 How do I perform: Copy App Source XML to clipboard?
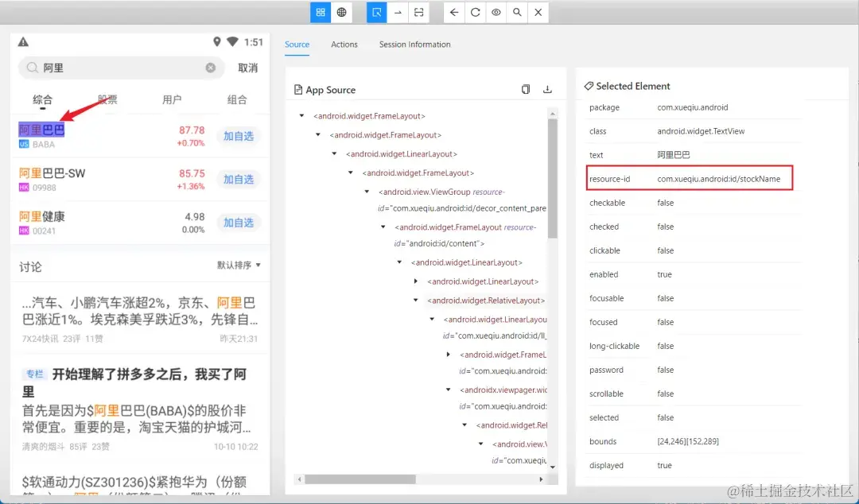pos(526,89)
